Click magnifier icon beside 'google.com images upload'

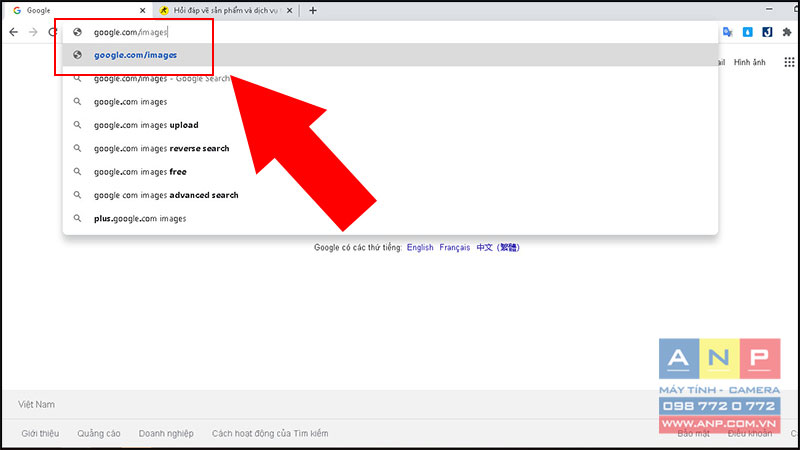coord(77,125)
